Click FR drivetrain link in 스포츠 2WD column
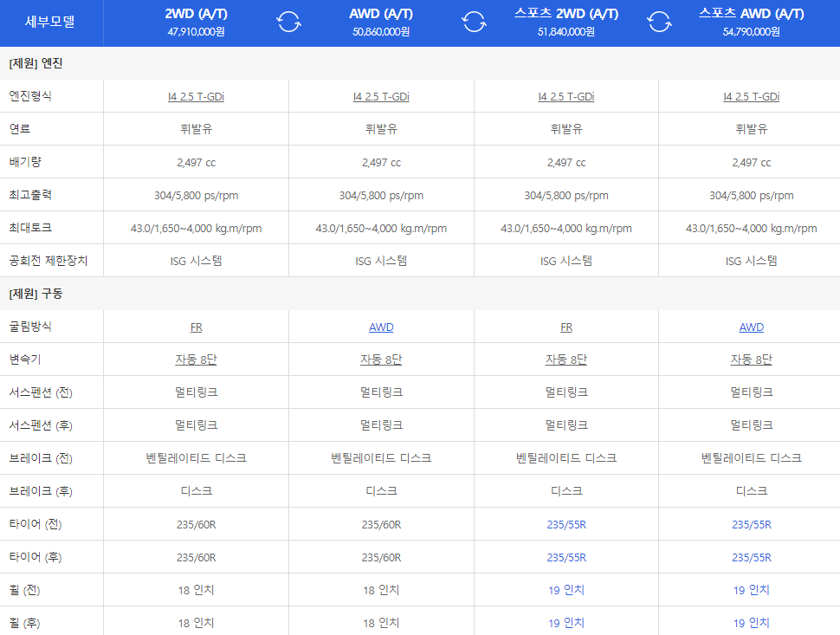840x635 pixels. [x=566, y=327]
